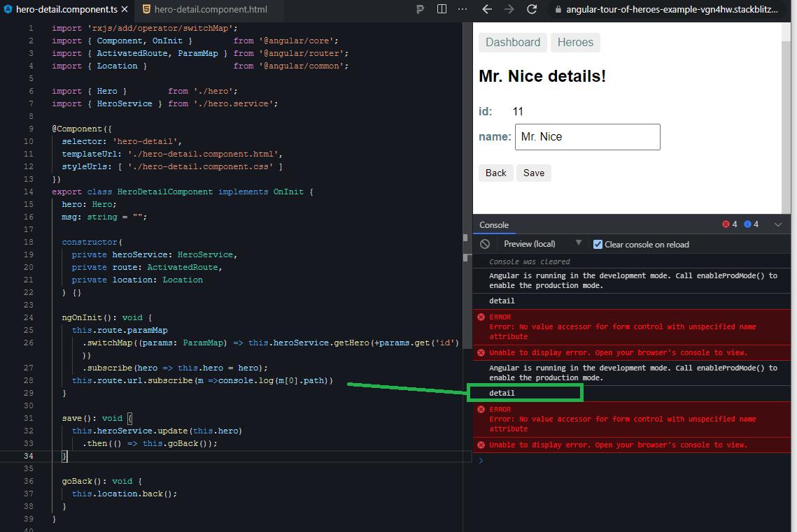The height and width of the screenshot is (532, 797).
Task: Uncheck Clear console on reload
Action: (x=598, y=244)
